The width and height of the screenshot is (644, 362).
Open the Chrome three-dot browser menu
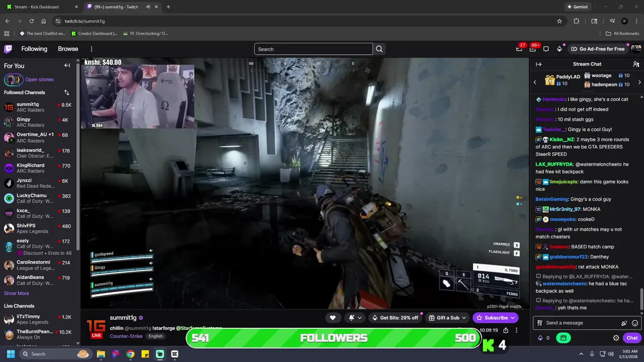coord(636,21)
